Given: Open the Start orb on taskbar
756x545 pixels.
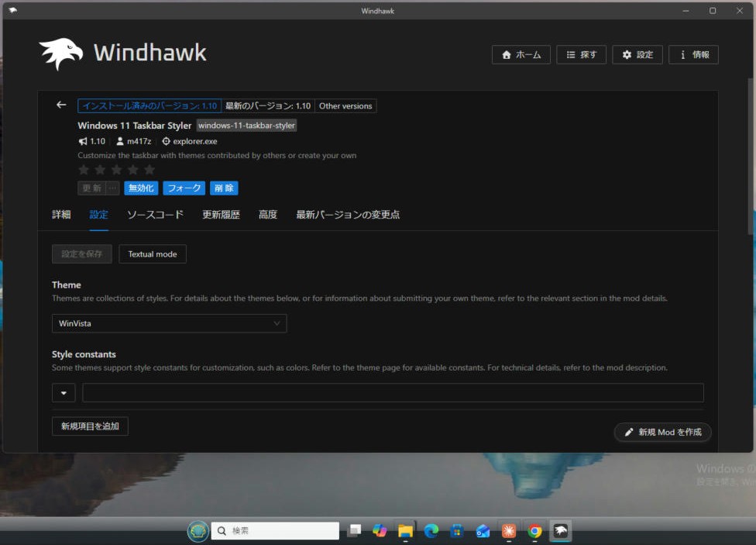Looking at the screenshot, I should [x=198, y=531].
